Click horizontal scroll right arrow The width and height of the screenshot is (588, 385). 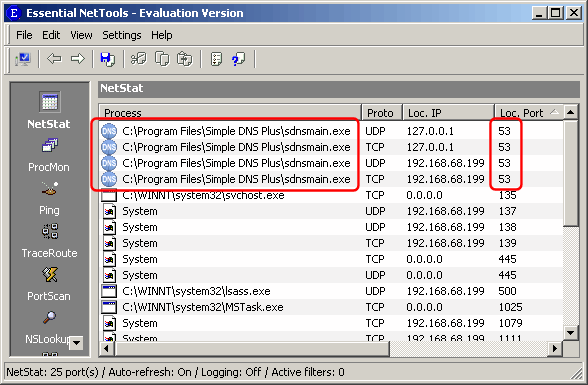[555, 349]
